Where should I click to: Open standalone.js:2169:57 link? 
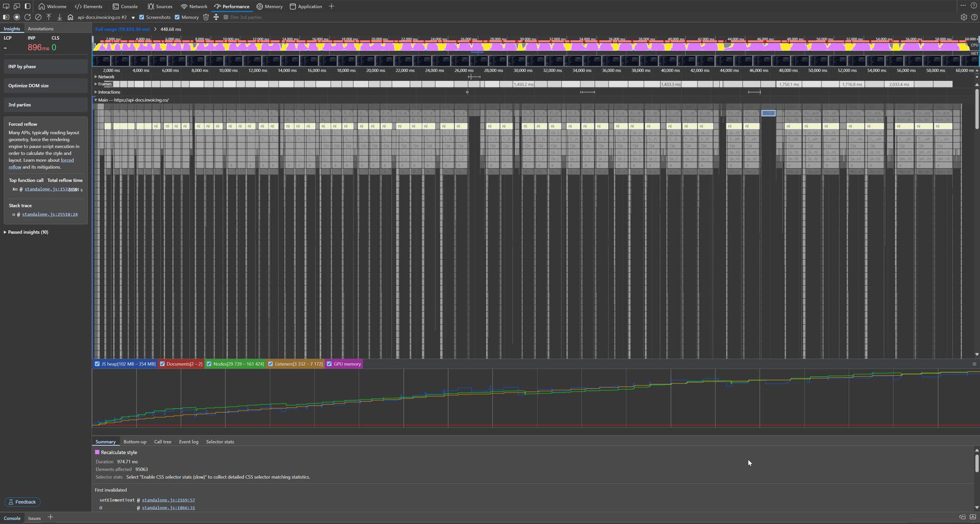pyautogui.click(x=168, y=500)
